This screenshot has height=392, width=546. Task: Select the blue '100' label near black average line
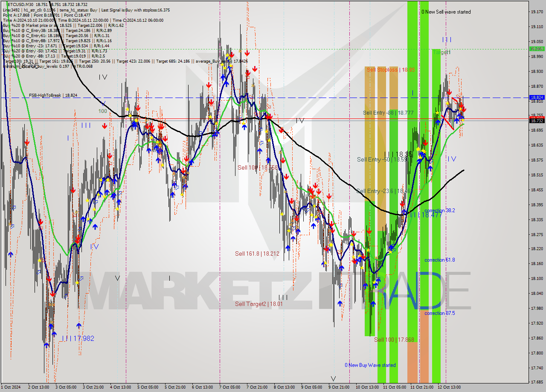pyautogui.click(x=103, y=111)
